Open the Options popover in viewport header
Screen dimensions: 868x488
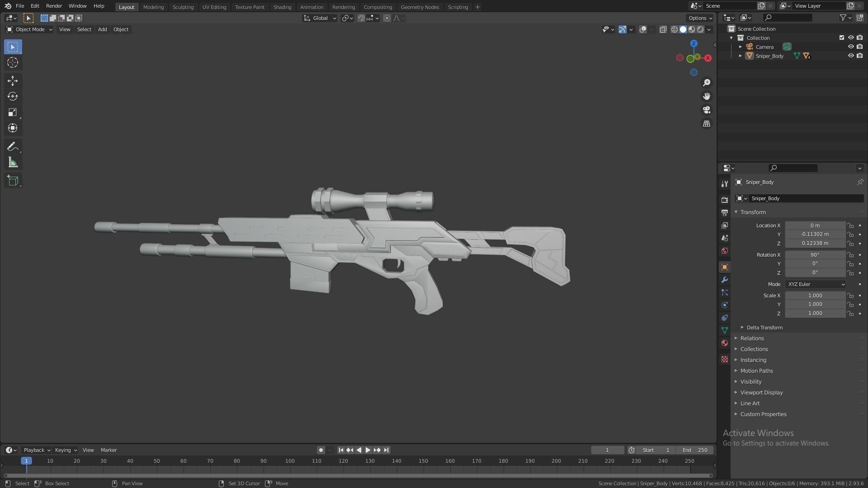coord(699,18)
